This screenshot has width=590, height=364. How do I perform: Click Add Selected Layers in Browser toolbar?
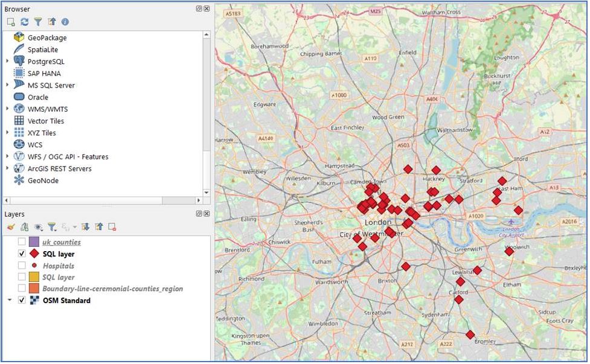(11, 22)
